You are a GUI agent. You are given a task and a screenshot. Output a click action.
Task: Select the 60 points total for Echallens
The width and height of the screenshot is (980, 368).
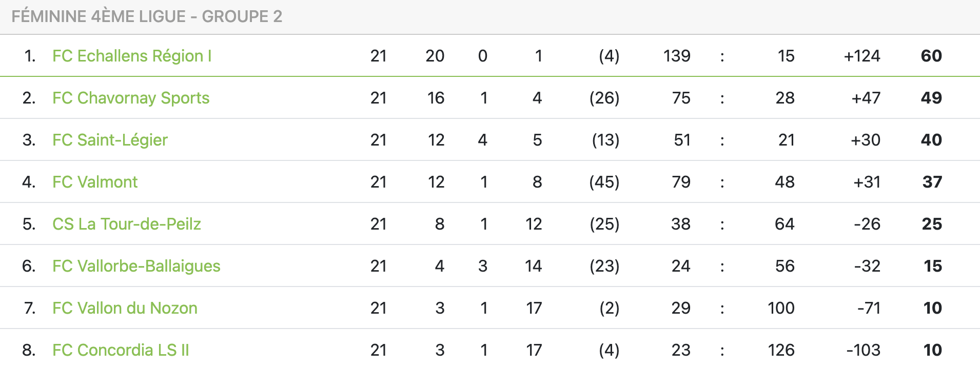click(x=931, y=56)
